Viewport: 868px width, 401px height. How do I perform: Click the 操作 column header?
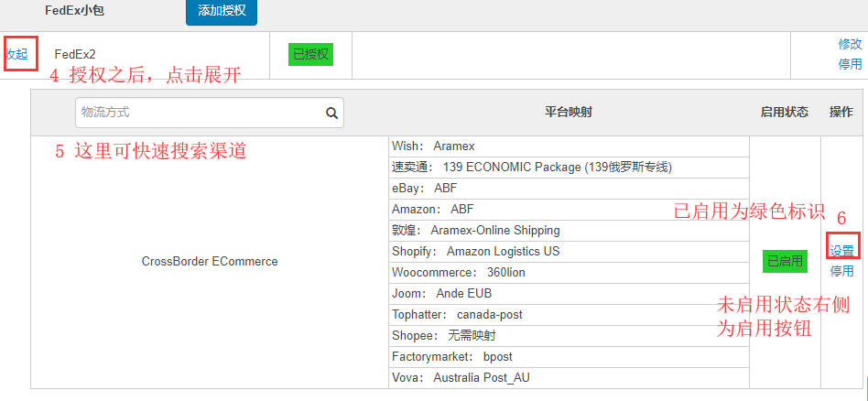point(841,113)
